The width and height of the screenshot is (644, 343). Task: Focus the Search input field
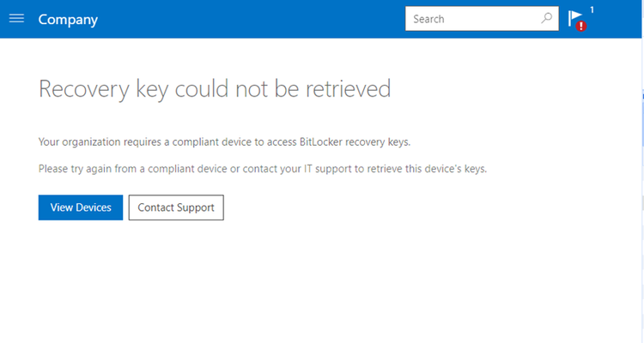pos(472,18)
